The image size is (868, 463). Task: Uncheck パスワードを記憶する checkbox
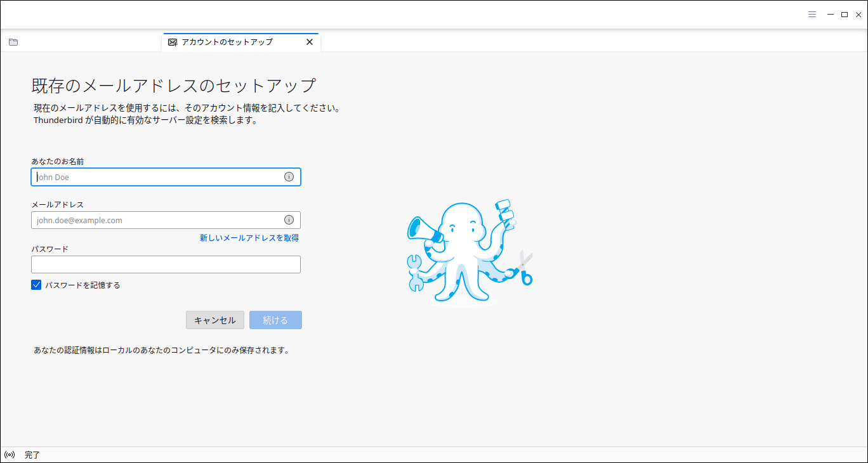pos(36,285)
